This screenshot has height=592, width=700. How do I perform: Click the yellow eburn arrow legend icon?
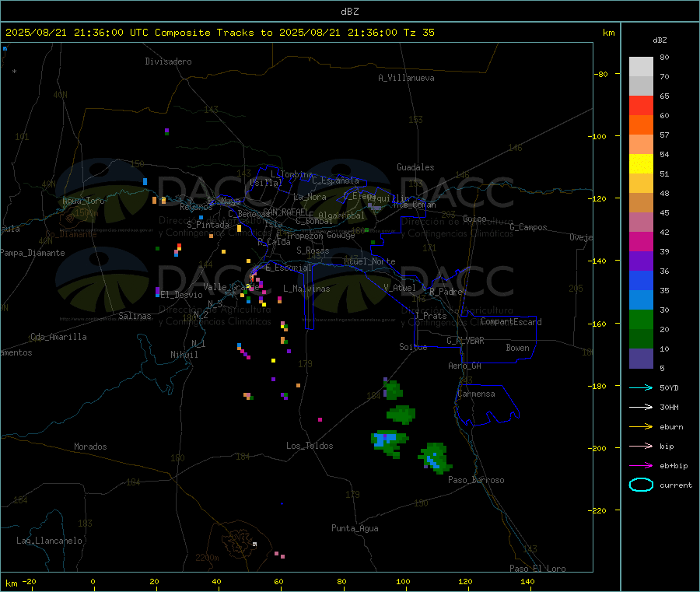point(641,426)
